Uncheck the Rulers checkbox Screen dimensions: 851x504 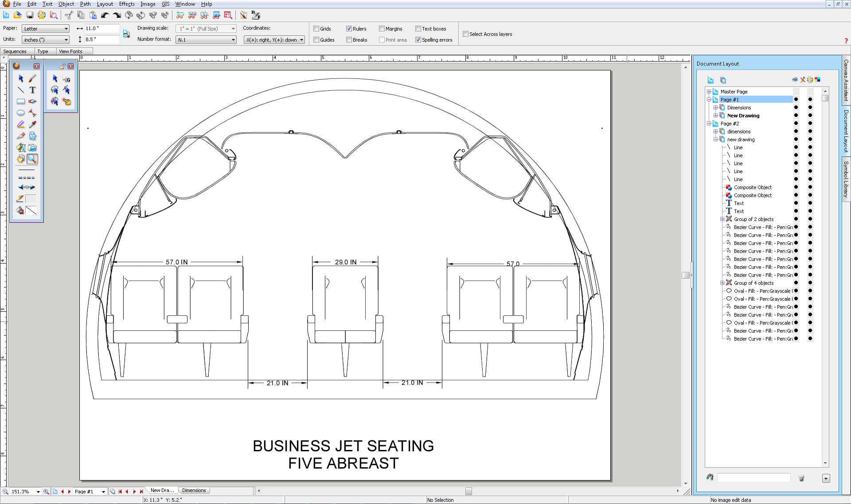pyautogui.click(x=349, y=29)
